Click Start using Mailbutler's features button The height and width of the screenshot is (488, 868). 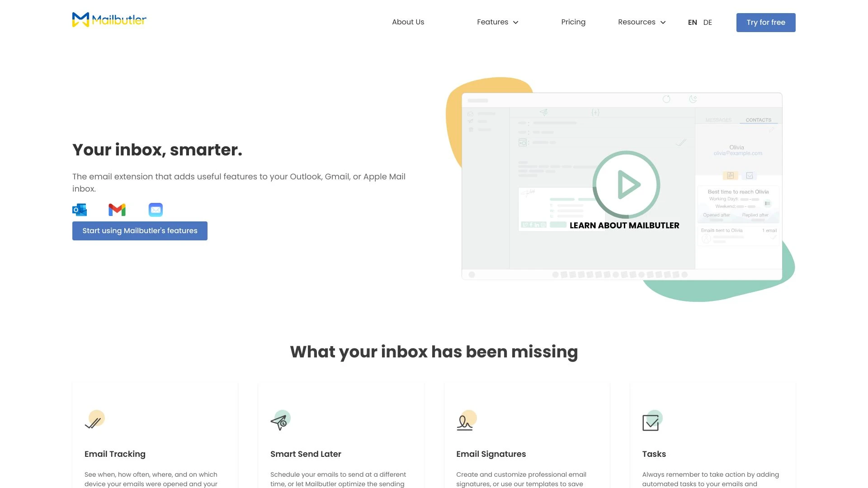coord(140,230)
